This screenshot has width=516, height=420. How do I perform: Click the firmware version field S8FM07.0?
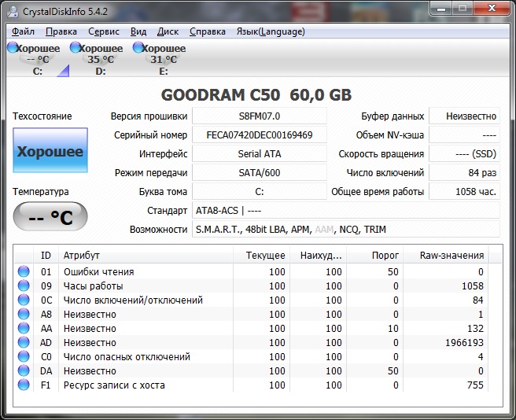click(x=260, y=116)
